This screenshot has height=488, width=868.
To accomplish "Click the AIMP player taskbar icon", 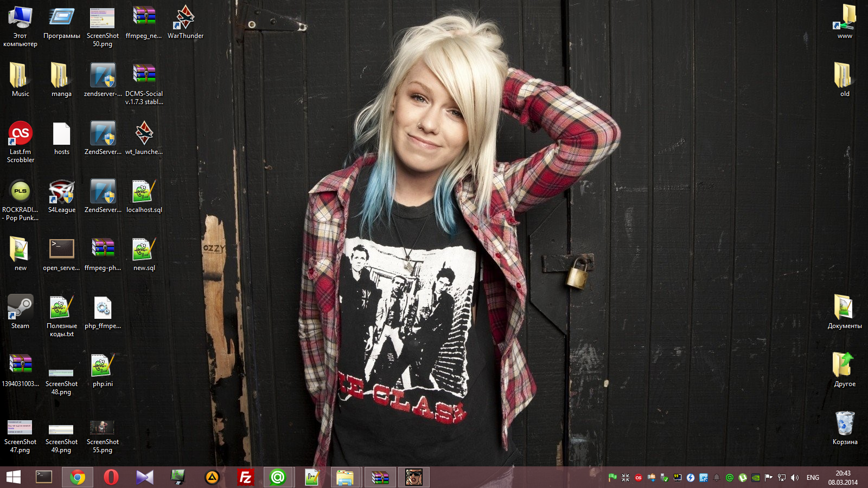I will click(212, 477).
